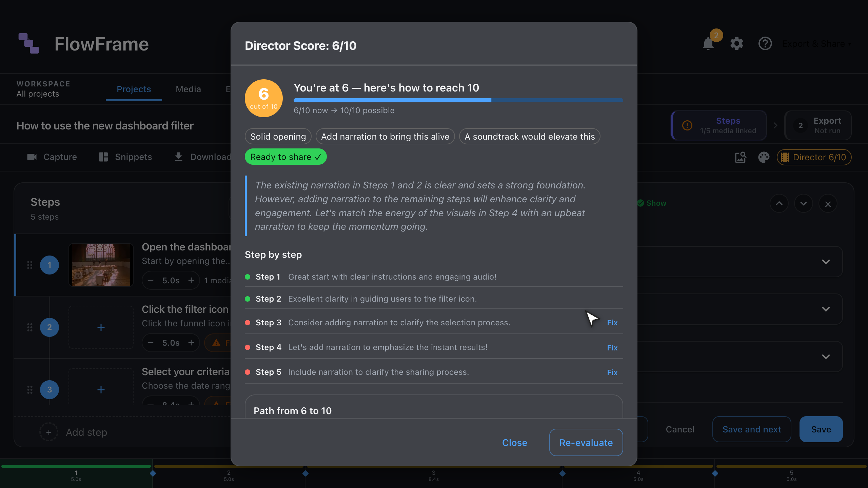This screenshot has height=488, width=868.
Task: Switch to the Projects tab
Action: pos(134,89)
